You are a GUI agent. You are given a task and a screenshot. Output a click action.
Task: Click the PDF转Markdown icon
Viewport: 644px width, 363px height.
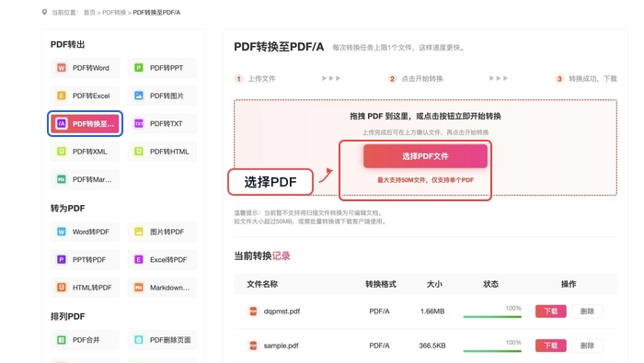(62, 179)
